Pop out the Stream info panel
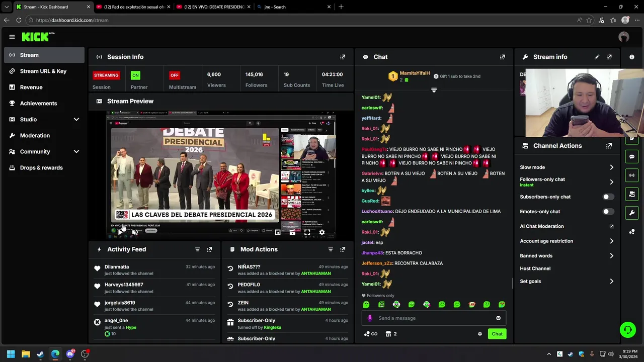This screenshot has height=362, width=644. pyautogui.click(x=609, y=57)
